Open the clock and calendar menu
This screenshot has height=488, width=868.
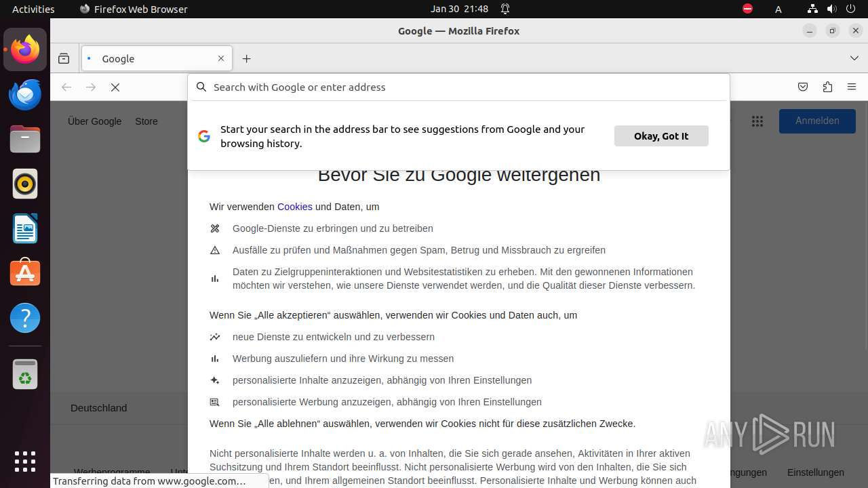click(x=459, y=9)
